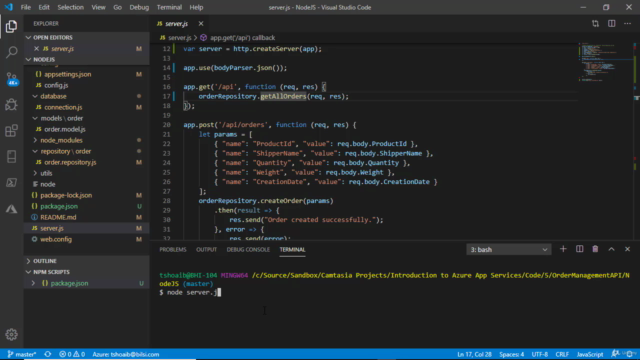Open the Go menu
This screenshot has height=360, width=640.
click(x=118, y=7)
